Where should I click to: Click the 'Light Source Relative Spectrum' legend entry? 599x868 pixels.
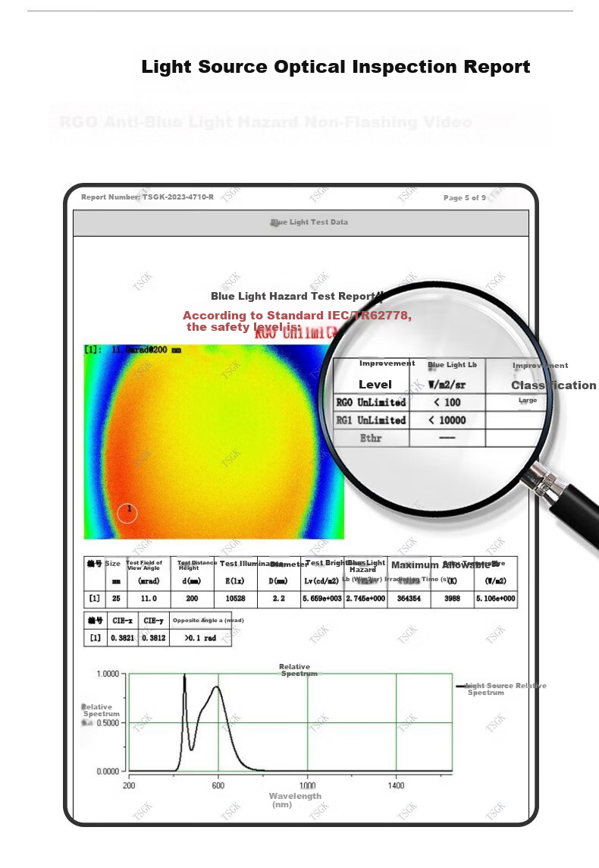pos(501,689)
